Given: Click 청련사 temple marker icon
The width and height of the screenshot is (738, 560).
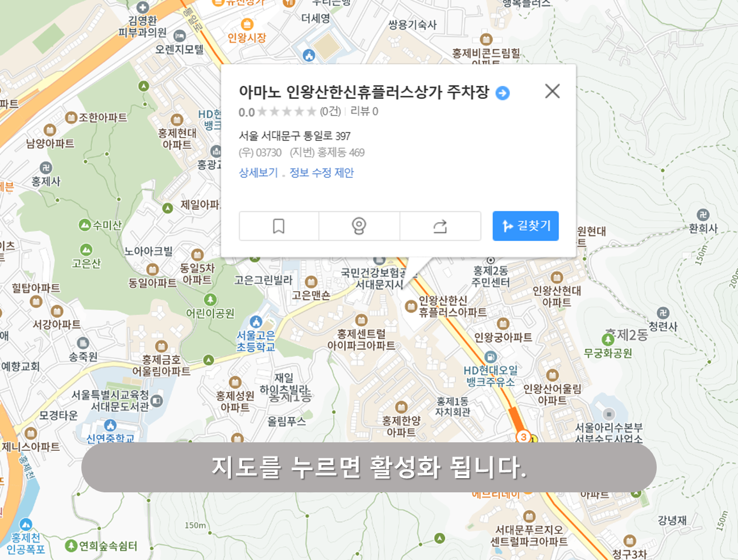Looking at the screenshot, I should [x=663, y=313].
